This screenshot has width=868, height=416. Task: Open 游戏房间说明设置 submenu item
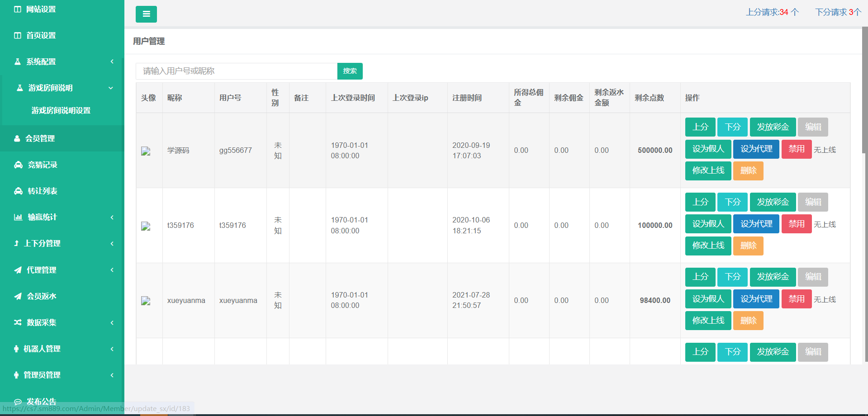click(x=61, y=110)
